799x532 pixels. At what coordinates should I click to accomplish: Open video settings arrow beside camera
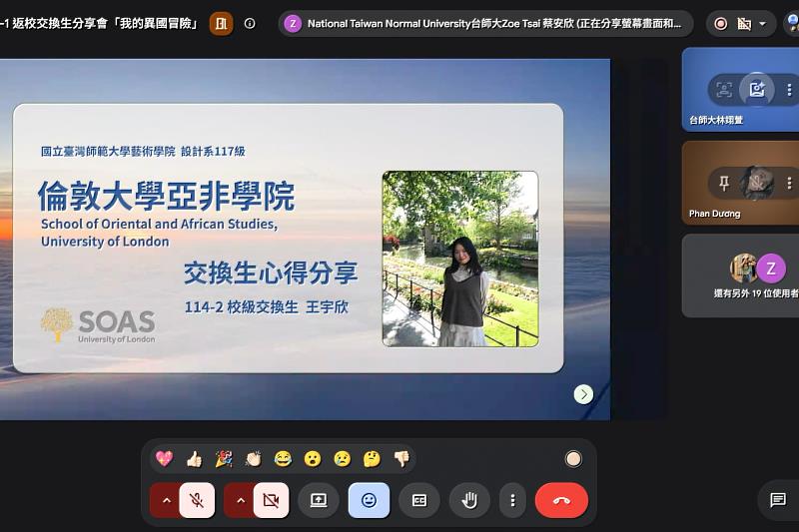click(241, 500)
